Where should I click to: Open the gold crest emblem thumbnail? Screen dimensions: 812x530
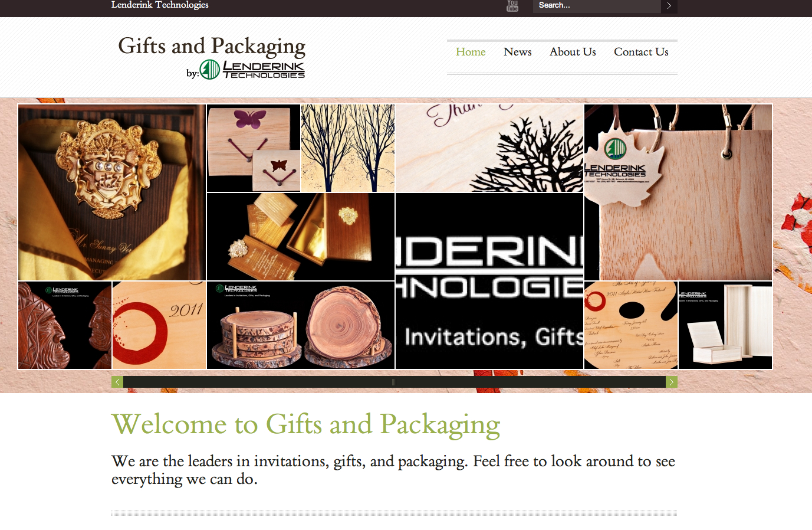tap(112, 192)
